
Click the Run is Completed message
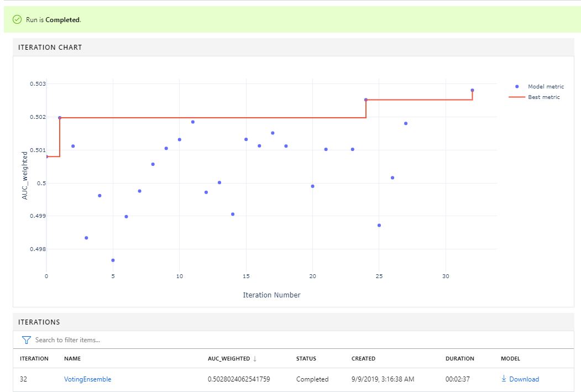pos(54,20)
